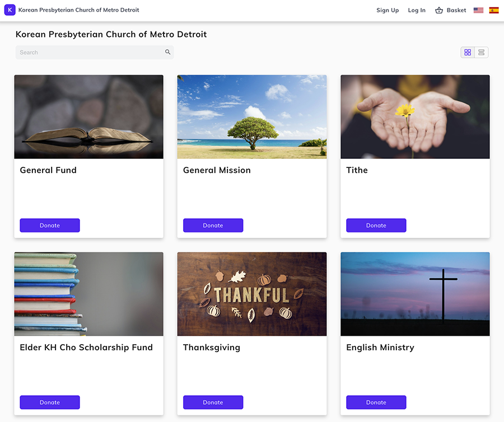Click Donate under General Fund
Viewport: 504px width, 422px height.
50,226
